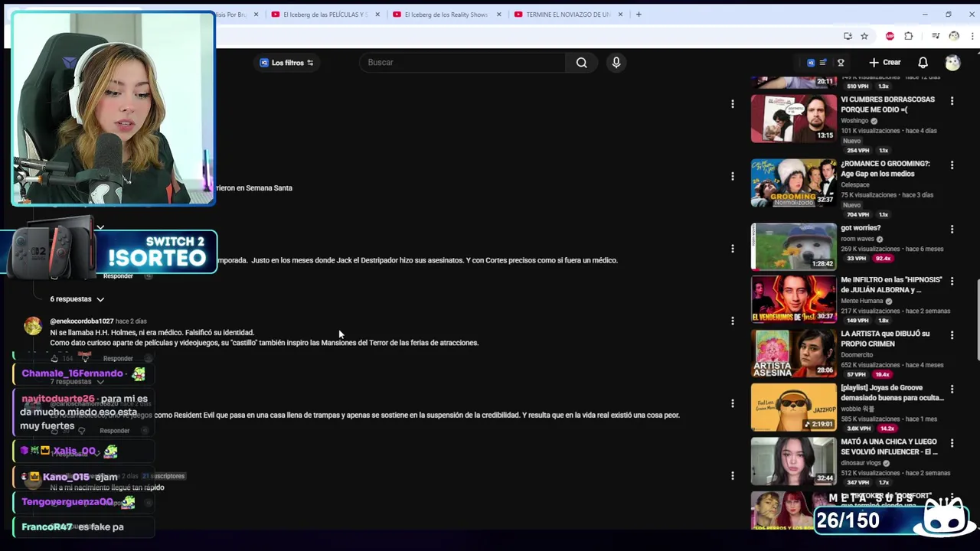Switch to 'El Iceberg de los Reality Shows' tab

point(446,14)
